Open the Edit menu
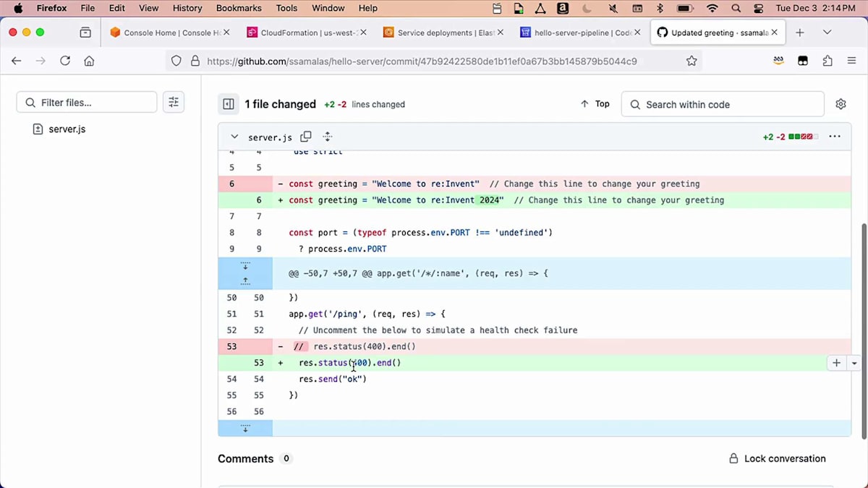This screenshot has width=868, height=488. point(117,8)
